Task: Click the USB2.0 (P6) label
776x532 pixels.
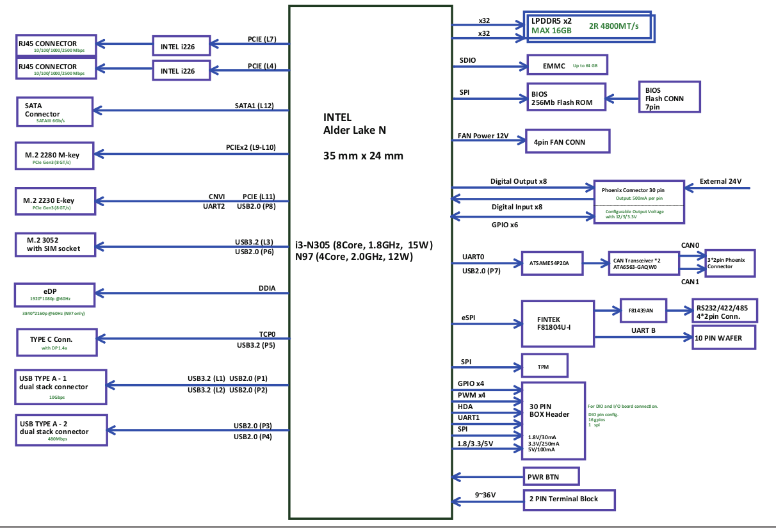Action: click(x=255, y=252)
